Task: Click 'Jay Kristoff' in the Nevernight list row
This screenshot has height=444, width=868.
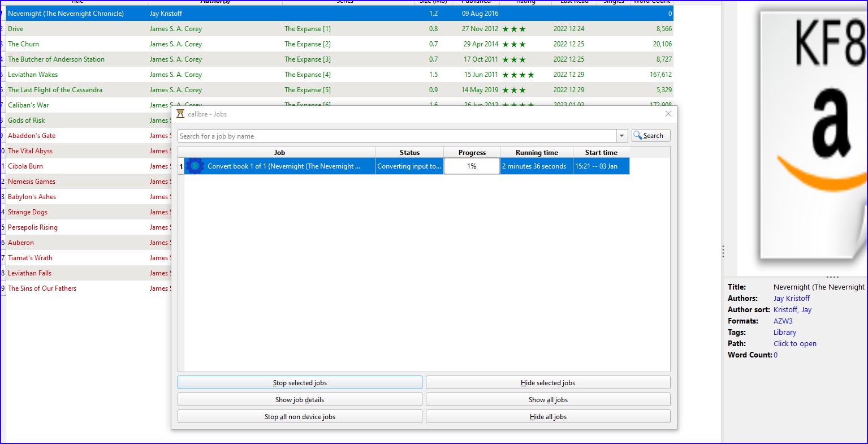Action: click(166, 14)
